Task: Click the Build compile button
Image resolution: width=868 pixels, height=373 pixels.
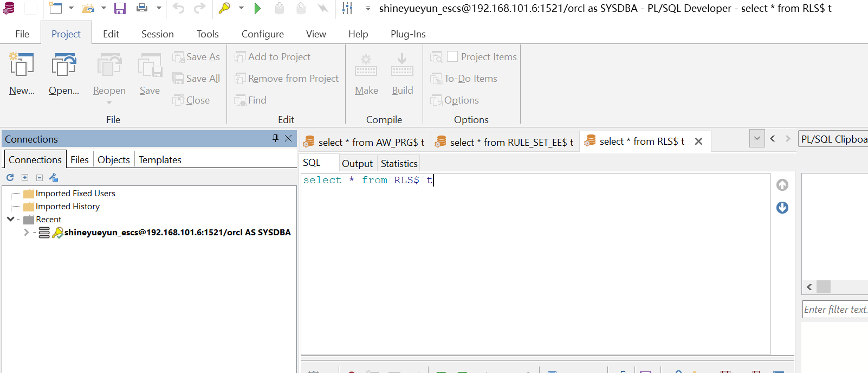Action: click(x=403, y=74)
